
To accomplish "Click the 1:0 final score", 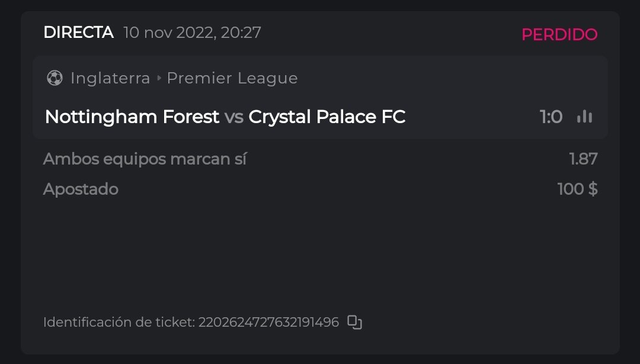I will point(551,117).
